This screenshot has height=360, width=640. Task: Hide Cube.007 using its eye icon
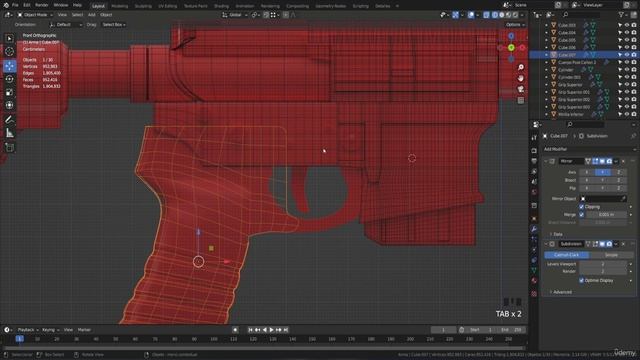(x=627, y=55)
